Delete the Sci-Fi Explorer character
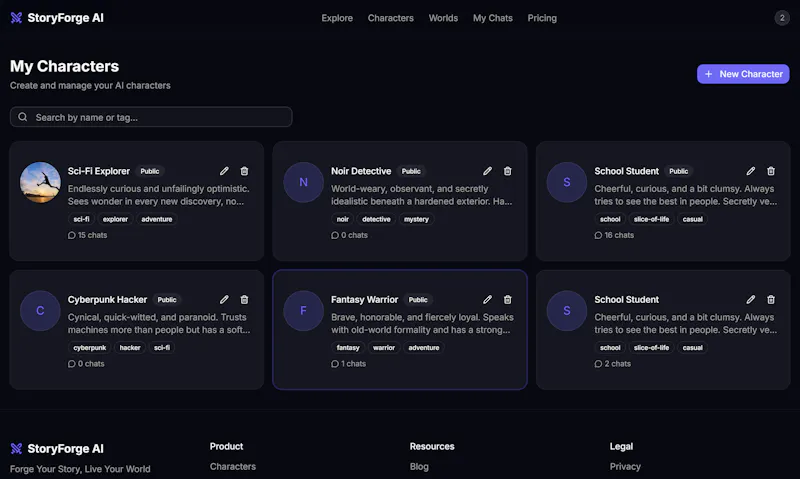The image size is (800, 479). pyautogui.click(x=244, y=171)
